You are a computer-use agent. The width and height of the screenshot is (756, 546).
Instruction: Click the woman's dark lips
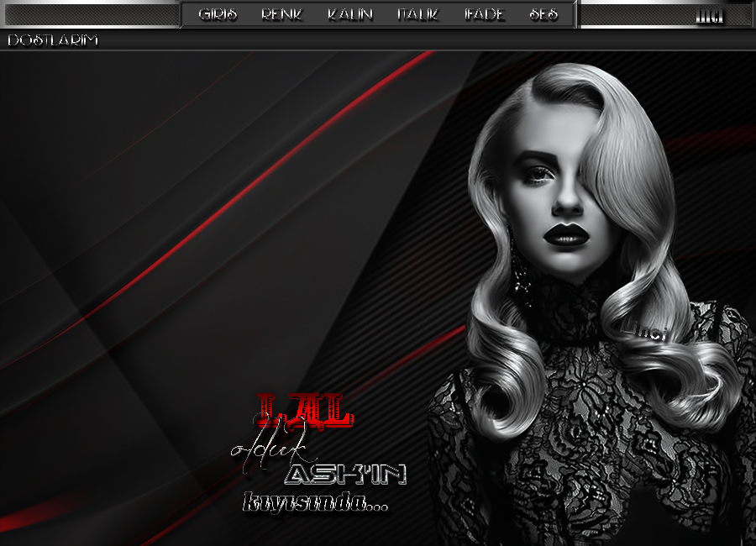564,235
